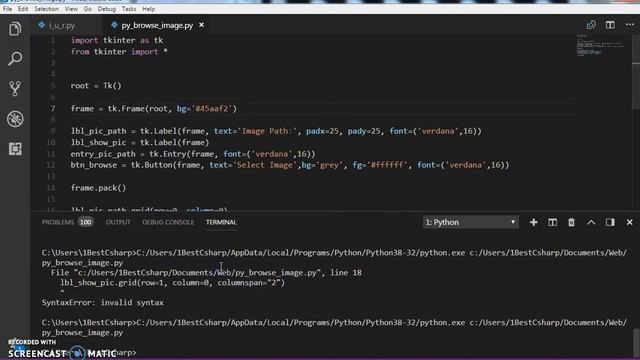640x360 pixels.
Task: Click 'from tkinter import *' code line
Action: point(119,52)
